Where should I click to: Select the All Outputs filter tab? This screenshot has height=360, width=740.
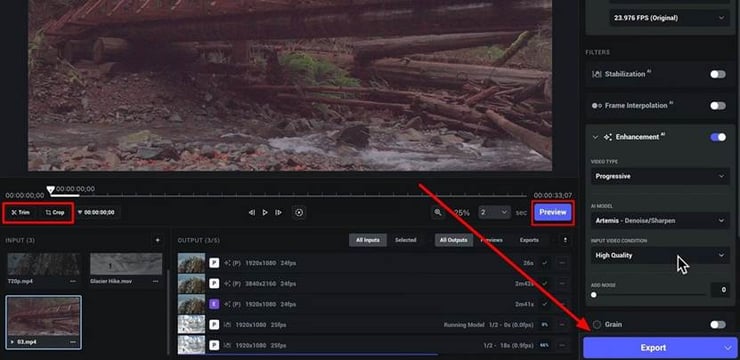454,240
